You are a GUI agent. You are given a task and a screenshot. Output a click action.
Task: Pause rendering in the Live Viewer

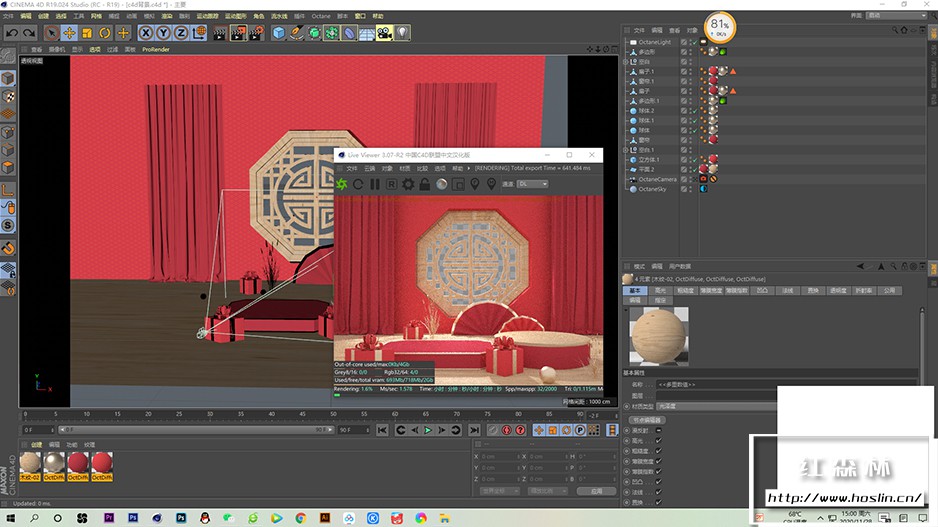pyautogui.click(x=375, y=184)
